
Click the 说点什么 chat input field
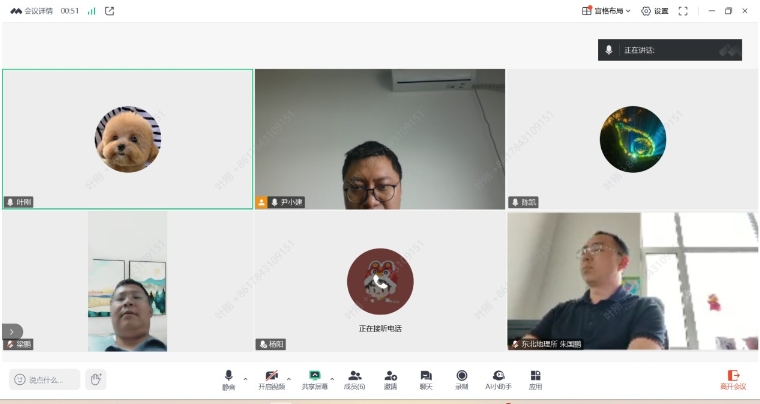[46, 379]
